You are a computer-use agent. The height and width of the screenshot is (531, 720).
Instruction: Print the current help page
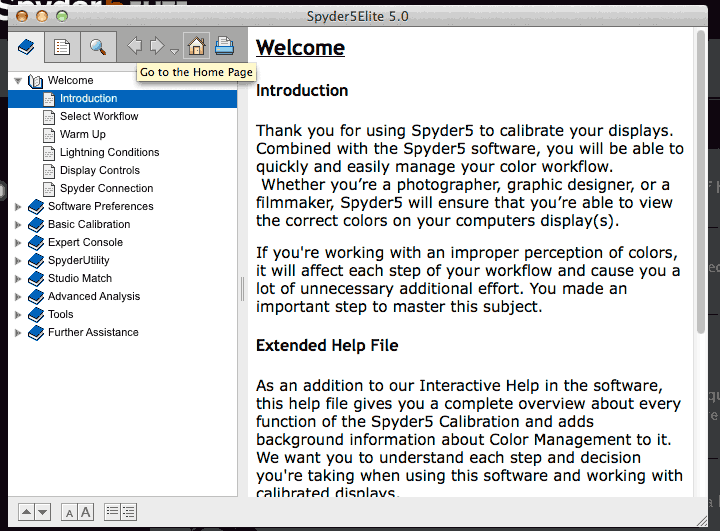(225, 46)
